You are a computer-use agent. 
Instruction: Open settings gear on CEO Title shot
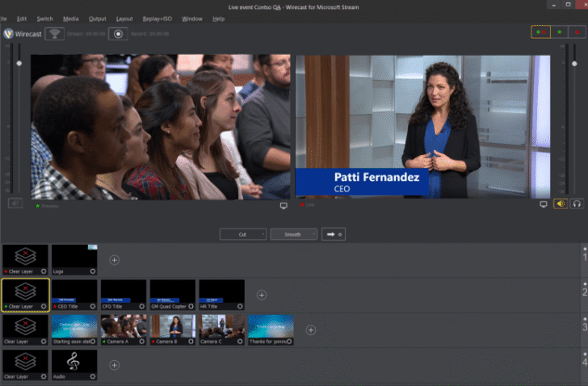[x=93, y=307]
